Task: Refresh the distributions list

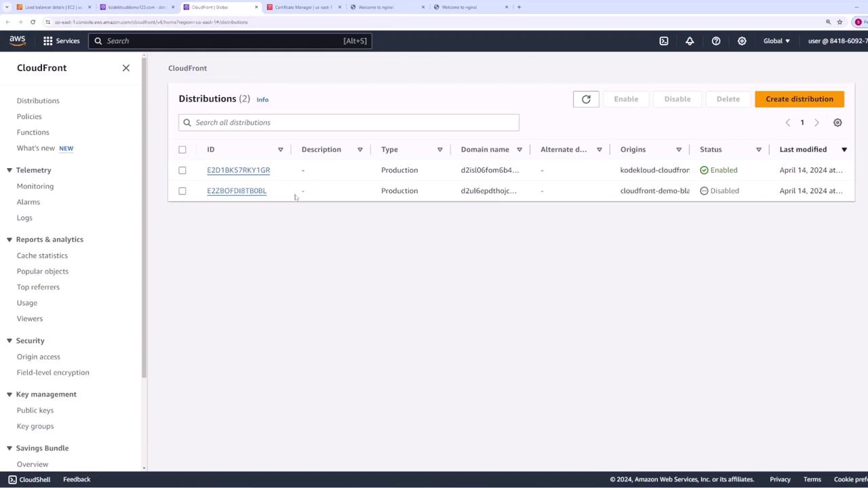Action: (586, 99)
